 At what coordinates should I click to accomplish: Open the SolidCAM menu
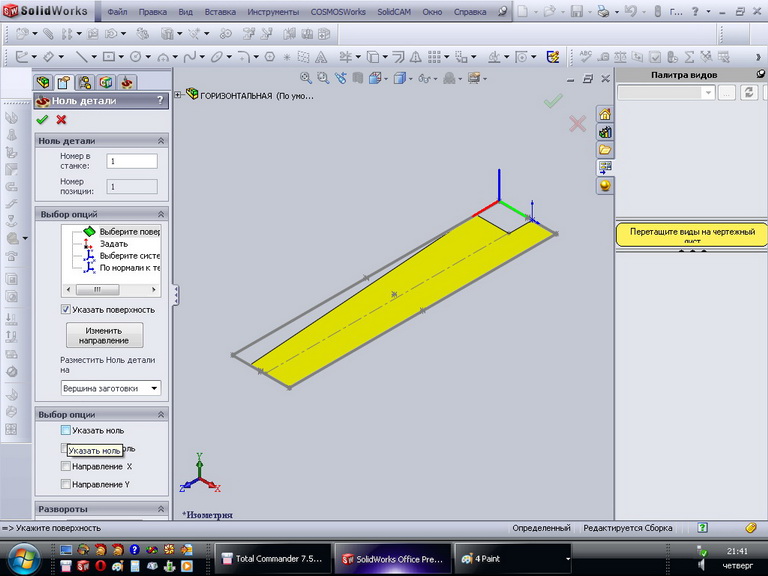click(x=394, y=12)
